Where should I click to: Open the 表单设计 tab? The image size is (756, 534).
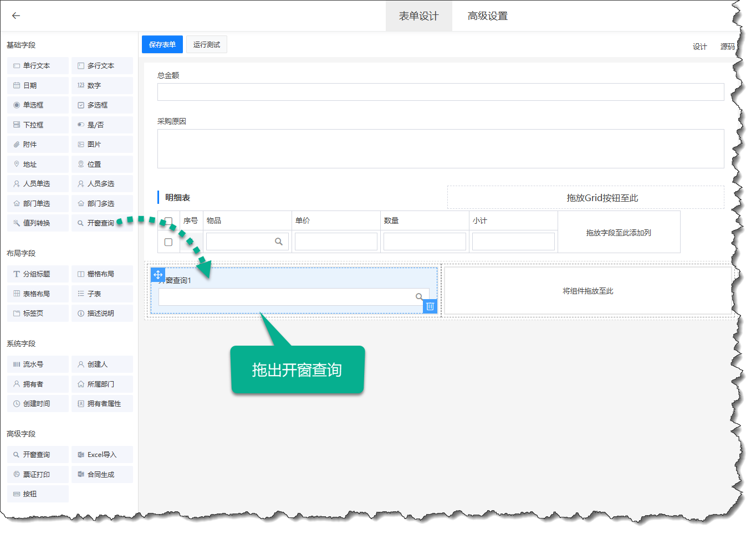(x=418, y=16)
